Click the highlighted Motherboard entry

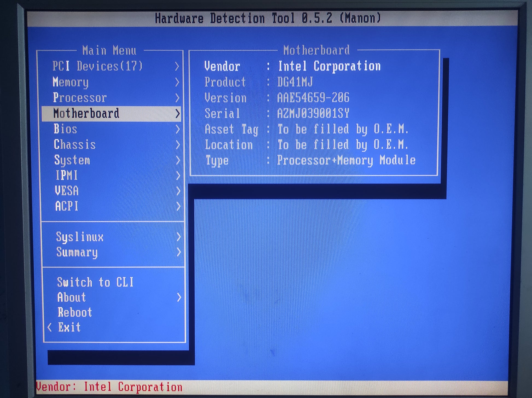point(86,113)
